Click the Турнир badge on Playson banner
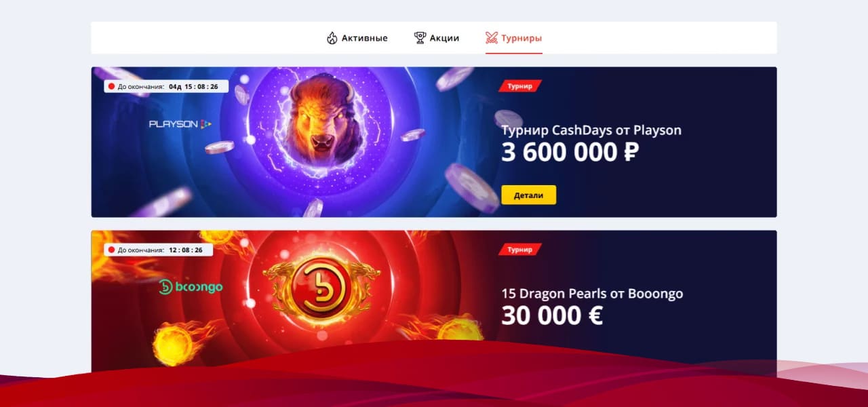This screenshot has width=868, height=407. tap(520, 86)
